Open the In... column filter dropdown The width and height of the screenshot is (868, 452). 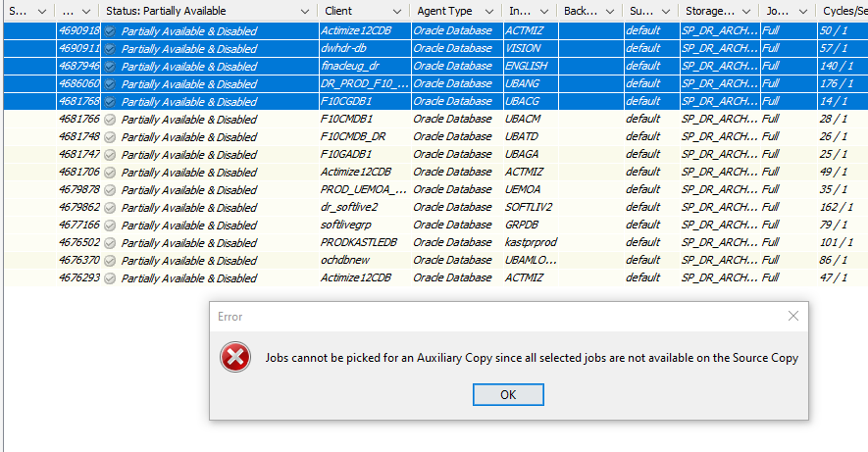[x=544, y=11]
